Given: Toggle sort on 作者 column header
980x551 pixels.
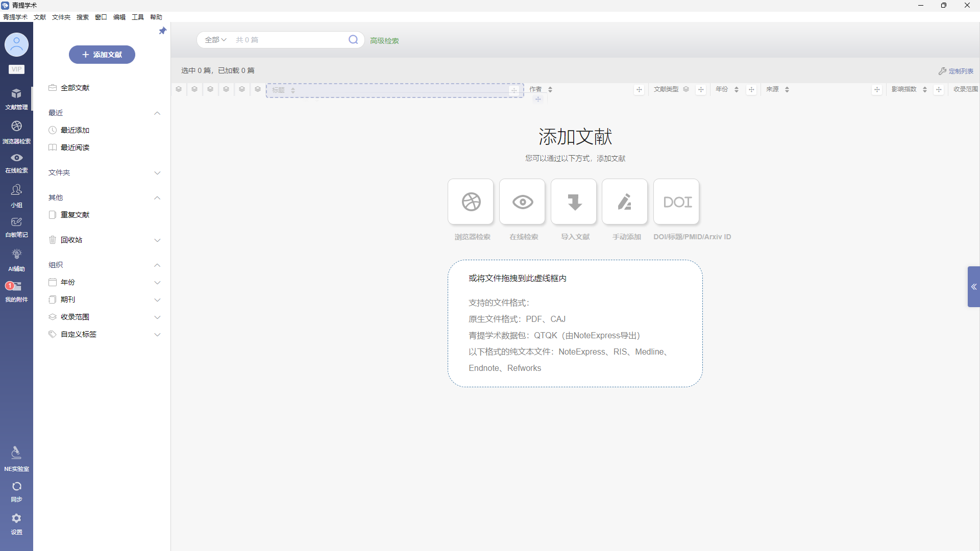Looking at the screenshot, I should [550, 89].
